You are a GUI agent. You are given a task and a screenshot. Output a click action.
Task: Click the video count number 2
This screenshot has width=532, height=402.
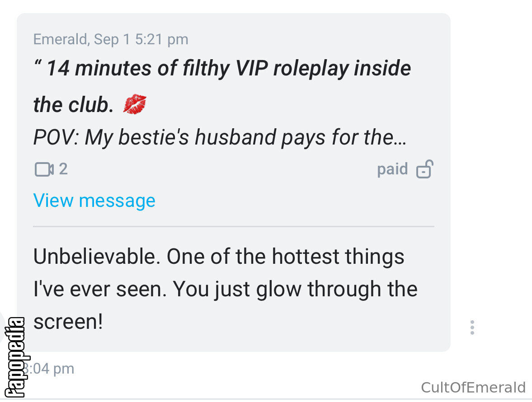(63, 169)
